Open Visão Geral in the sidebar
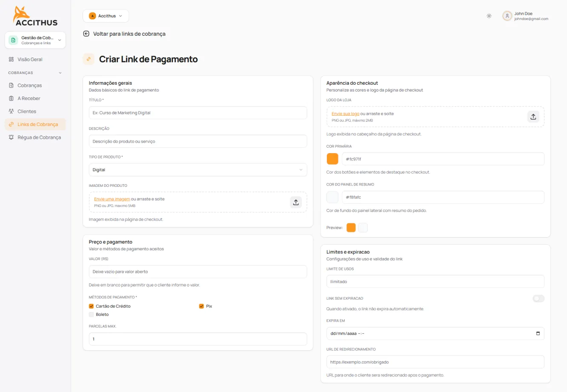 click(x=35, y=60)
